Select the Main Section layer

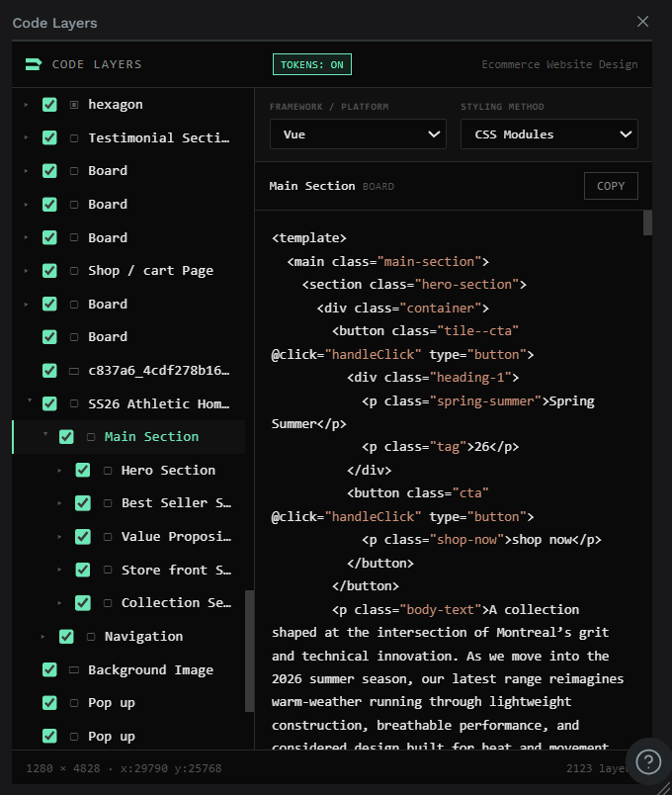151,437
